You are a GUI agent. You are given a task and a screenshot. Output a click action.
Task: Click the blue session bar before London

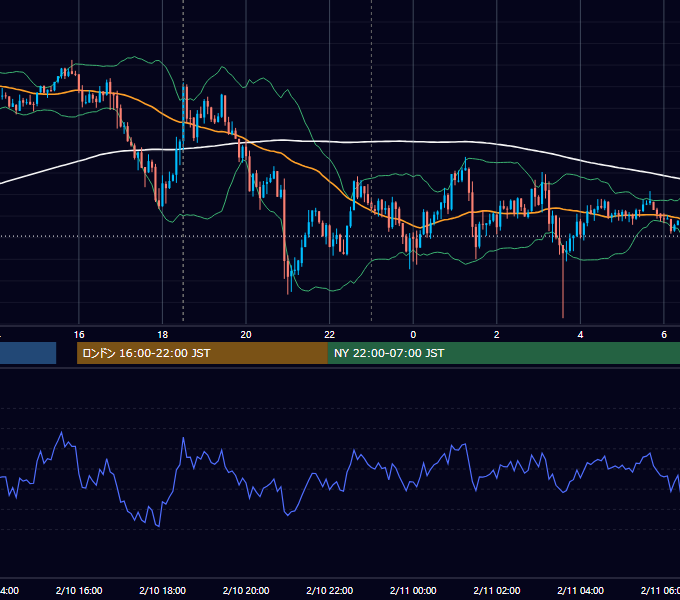pyautogui.click(x=28, y=353)
